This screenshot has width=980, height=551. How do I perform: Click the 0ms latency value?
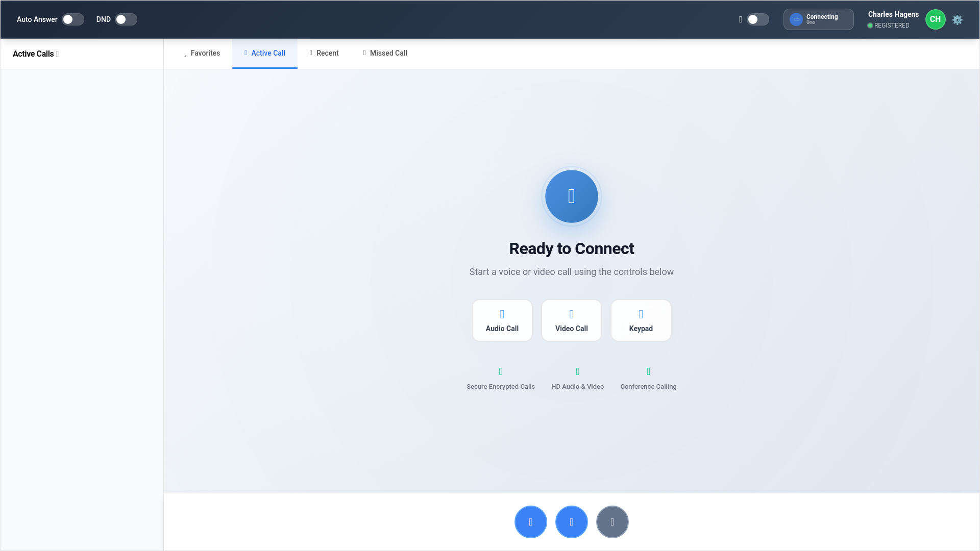click(811, 23)
